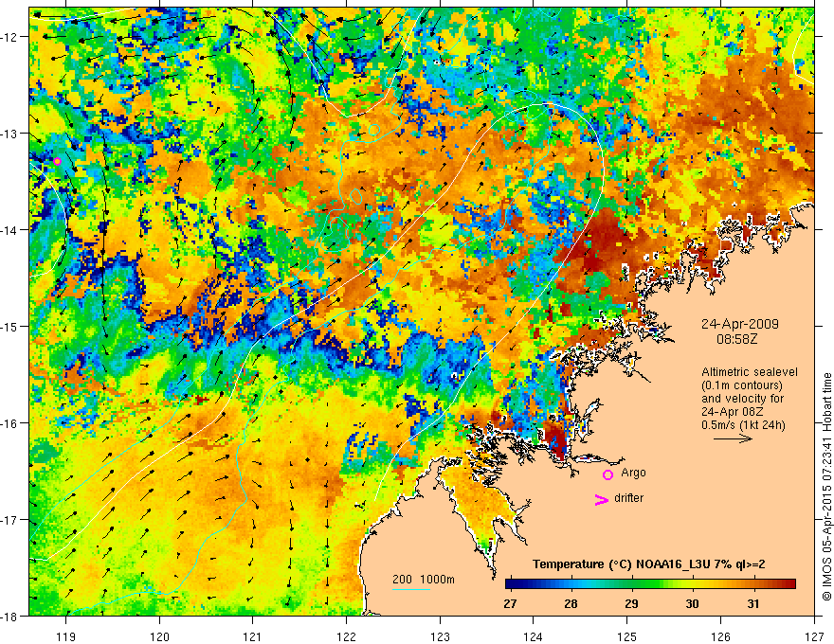Click the 'and velocity for' caption line
Image resolution: width=834 pixels, height=644 pixels.
click(743, 399)
